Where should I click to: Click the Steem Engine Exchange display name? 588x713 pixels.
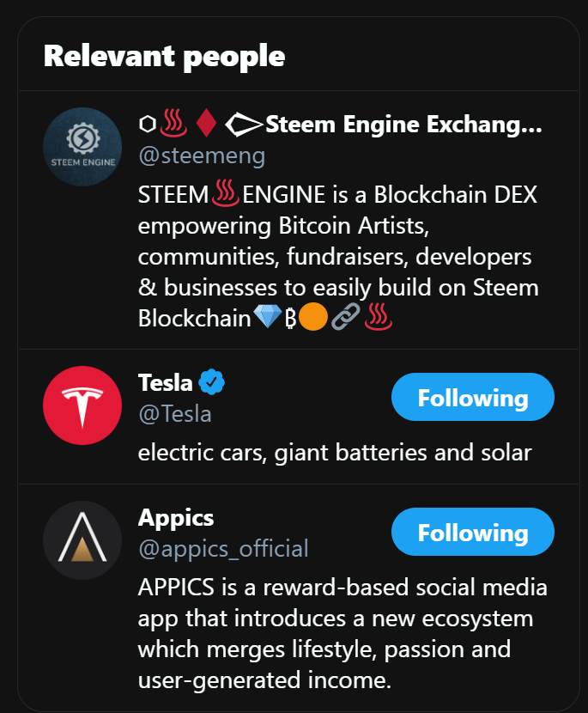(x=404, y=125)
